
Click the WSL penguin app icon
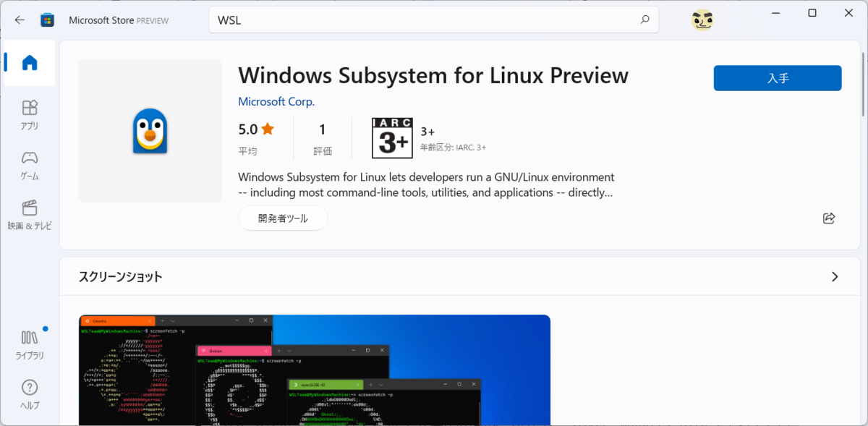(x=150, y=131)
